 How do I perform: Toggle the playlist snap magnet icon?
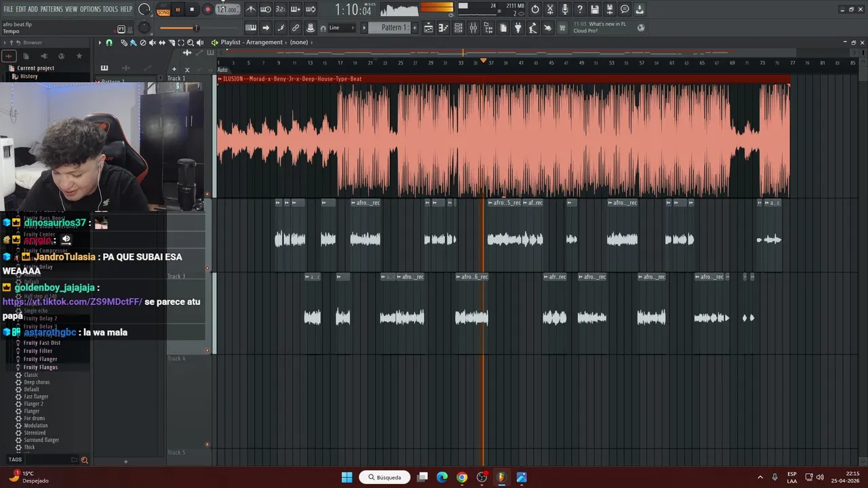coord(109,43)
